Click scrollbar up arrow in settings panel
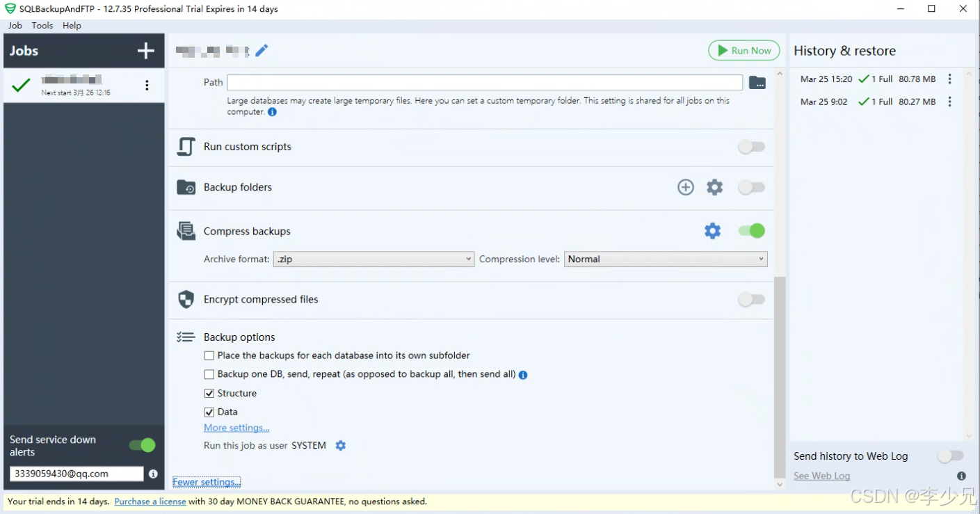The width and height of the screenshot is (980, 514). (x=780, y=74)
